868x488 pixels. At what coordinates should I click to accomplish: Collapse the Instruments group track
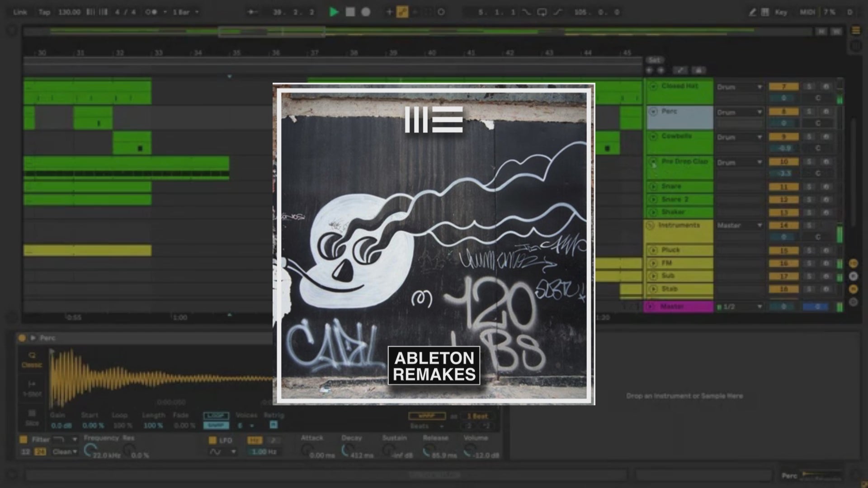[x=651, y=225]
